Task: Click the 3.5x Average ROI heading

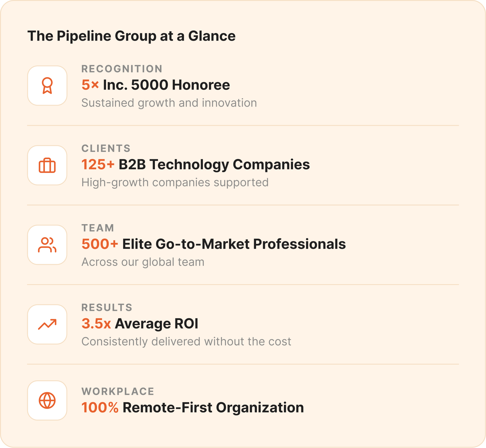Action: 140,324
